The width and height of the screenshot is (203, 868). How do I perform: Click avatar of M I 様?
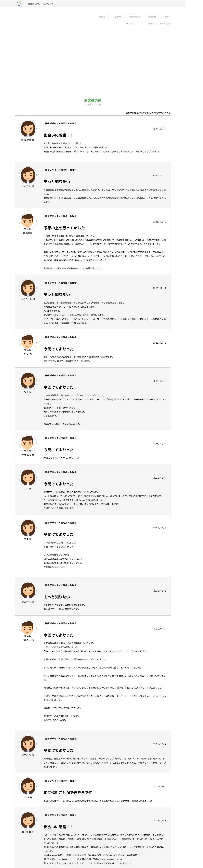tap(28, 477)
